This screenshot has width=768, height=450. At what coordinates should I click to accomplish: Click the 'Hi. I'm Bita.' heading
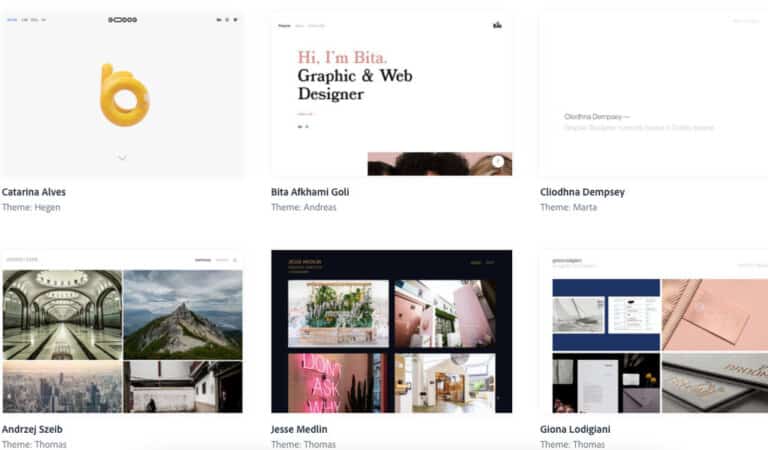click(342, 57)
